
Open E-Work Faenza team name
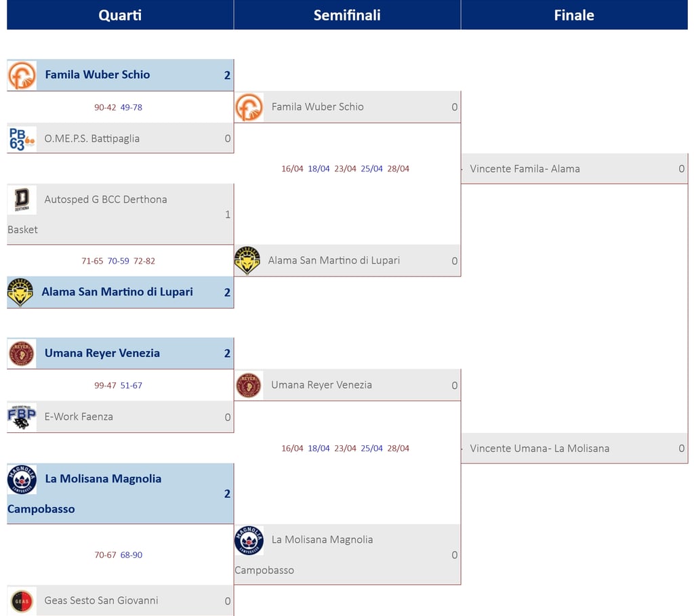tap(79, 417)
